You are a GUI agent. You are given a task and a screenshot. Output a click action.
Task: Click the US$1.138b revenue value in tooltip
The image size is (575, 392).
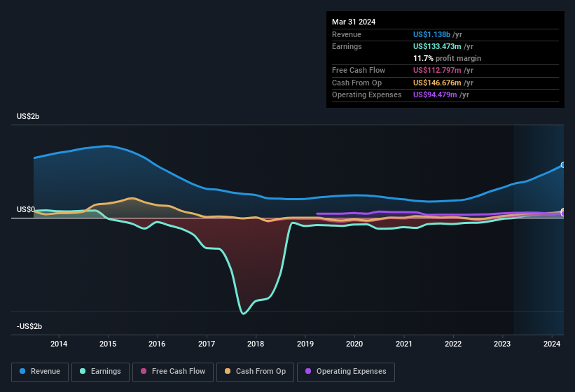click(x=432, y=34)
